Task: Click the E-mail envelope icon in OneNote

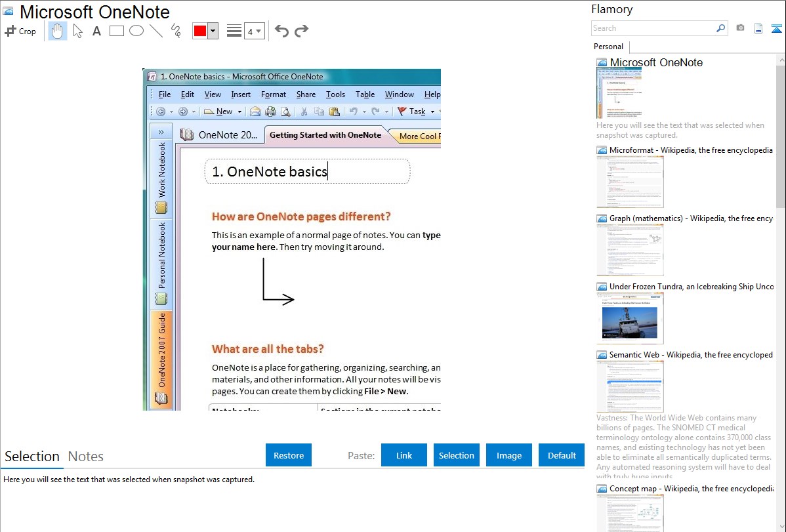Action: pos(255,112)
